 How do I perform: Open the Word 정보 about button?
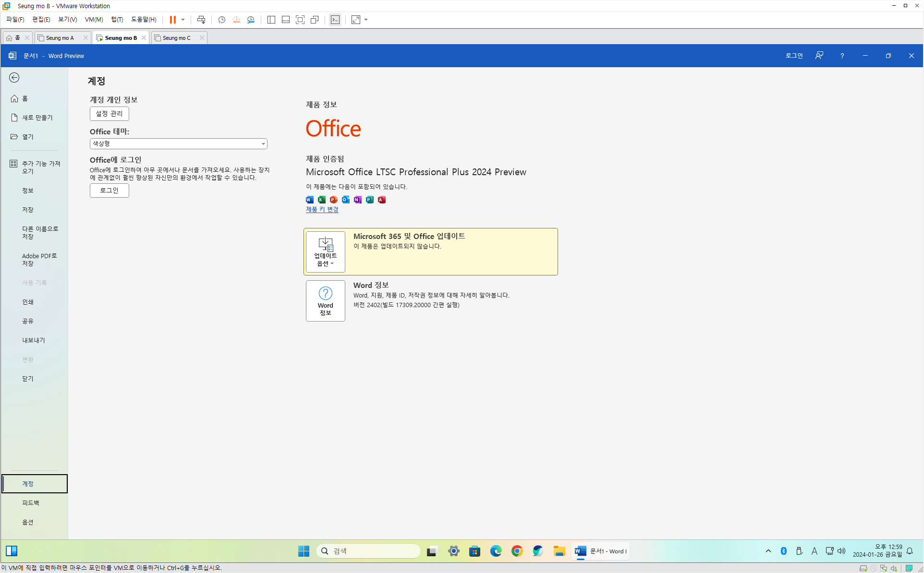325,301
